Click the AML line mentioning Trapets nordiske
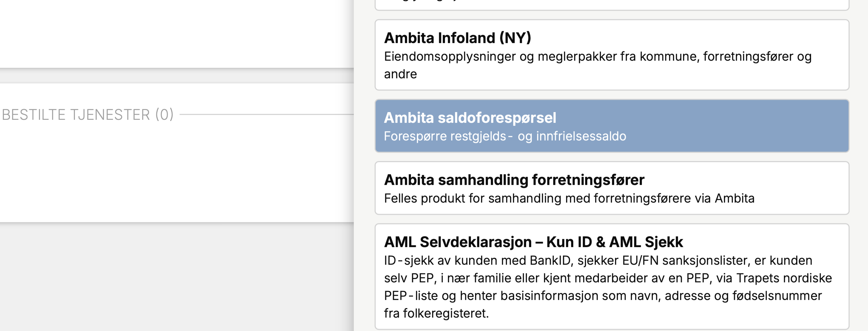 tap(608, 278)
